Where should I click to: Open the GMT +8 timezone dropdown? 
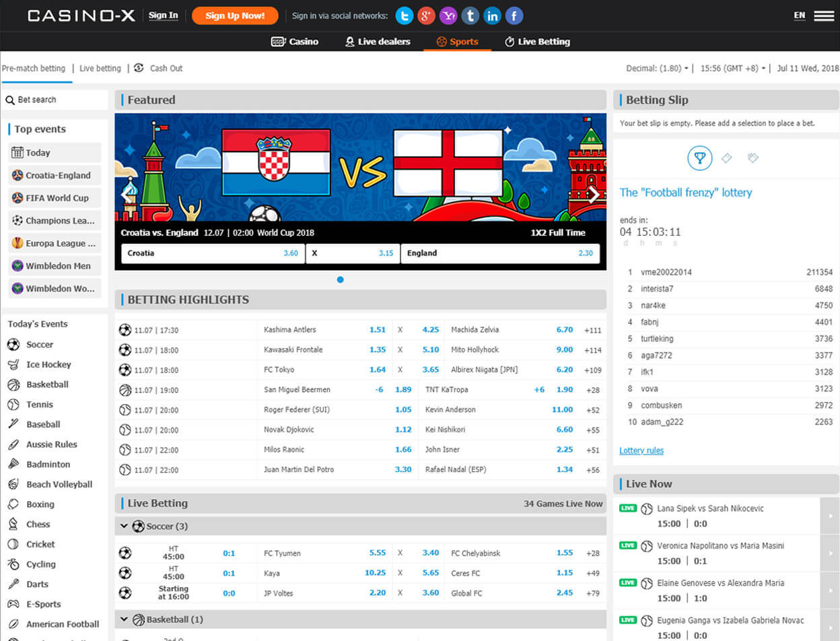(x=733, y=68)
